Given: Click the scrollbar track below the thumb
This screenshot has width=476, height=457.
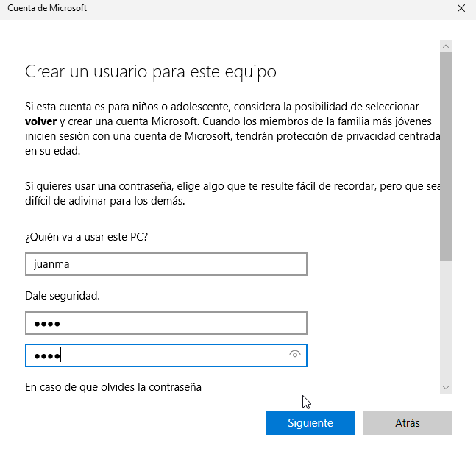Looking at the screenshot, I should point(446,321).
